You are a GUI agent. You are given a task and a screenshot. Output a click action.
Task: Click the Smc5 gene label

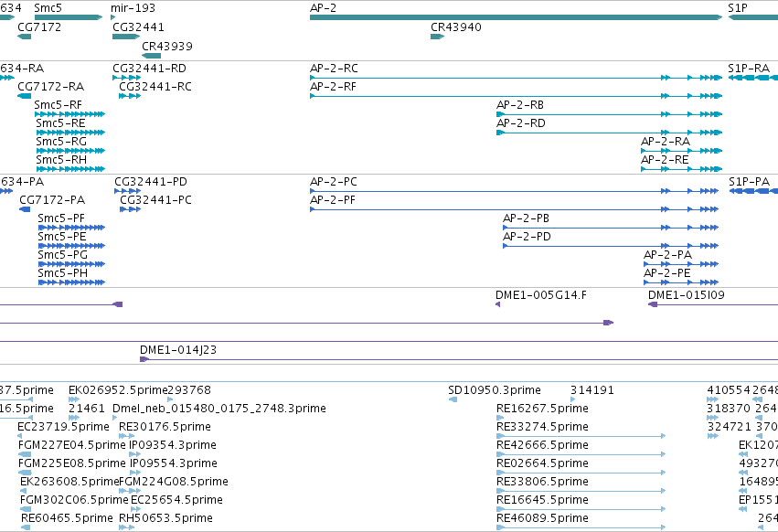point(48,8)
